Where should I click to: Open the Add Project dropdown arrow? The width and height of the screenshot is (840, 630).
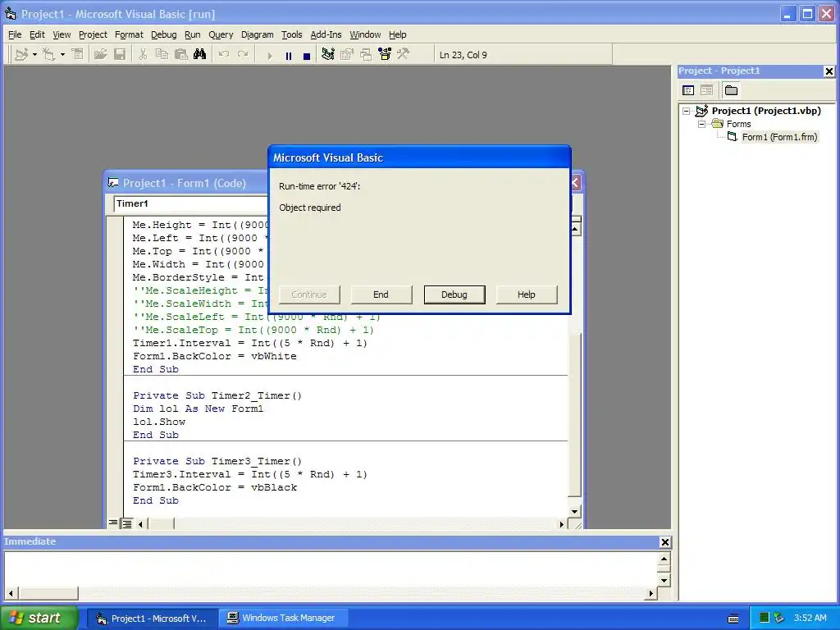(x=34, y=55)
